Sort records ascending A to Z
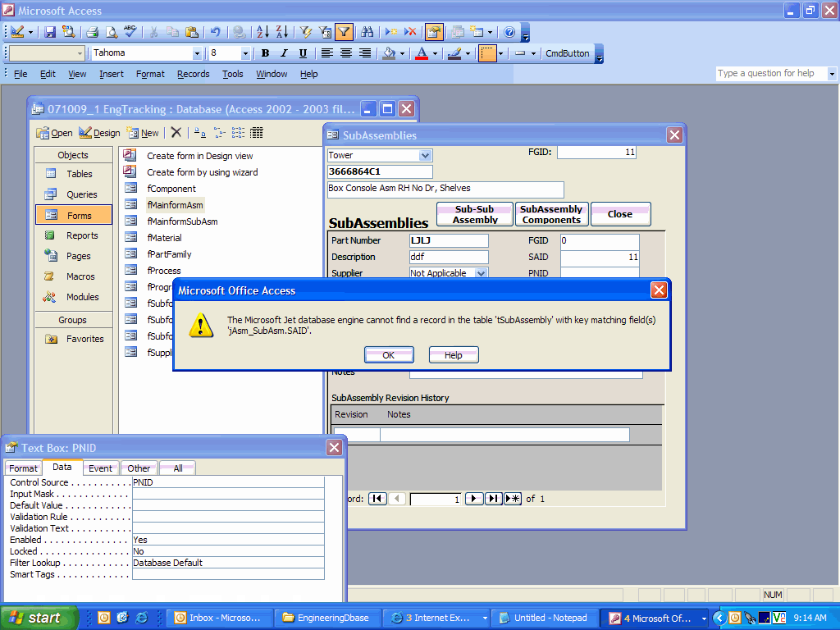This screenshot has height=630, width=840. tap(262, 32)
